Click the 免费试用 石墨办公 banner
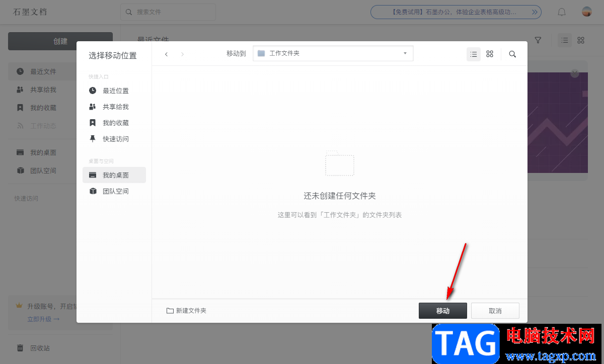Screen dimensions: 604x364 pos(456,12)
